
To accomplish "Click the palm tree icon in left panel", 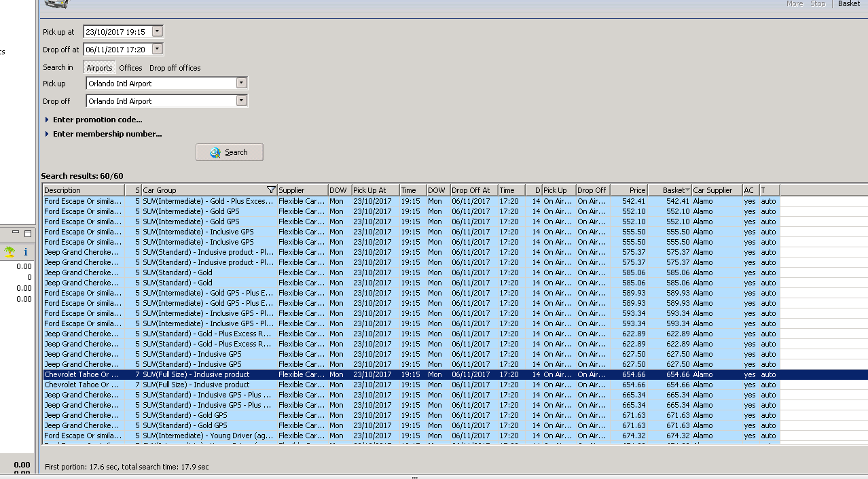I will pos(10,252).
